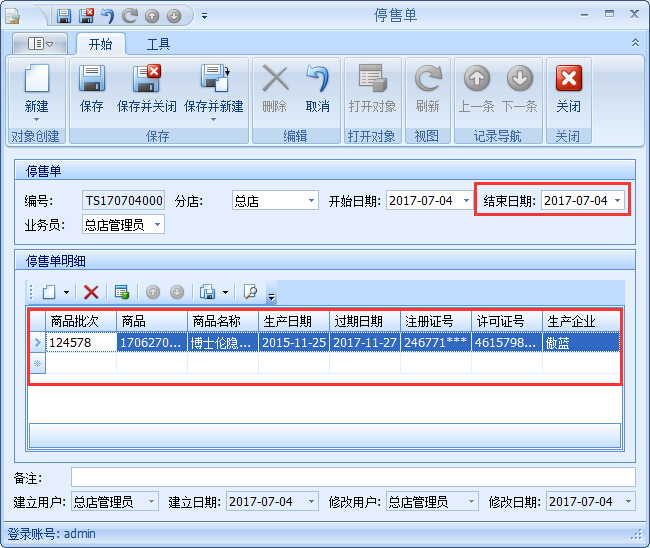Click quick access Save and Close icon

86,16
